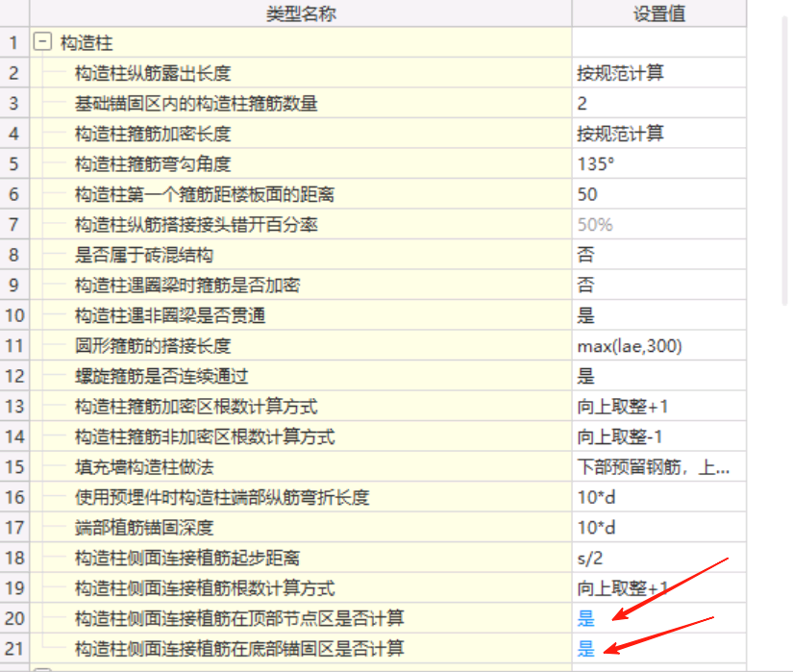The image size is (793, 672).
Task: Change 否 value for 是否属于砖混结构
Action: [659, 255]
